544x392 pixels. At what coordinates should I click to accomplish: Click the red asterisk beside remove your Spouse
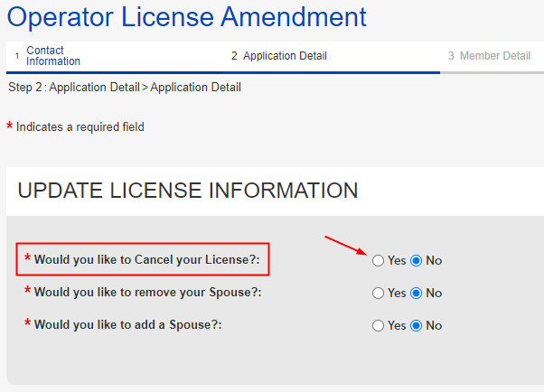(x=27, y=293)
